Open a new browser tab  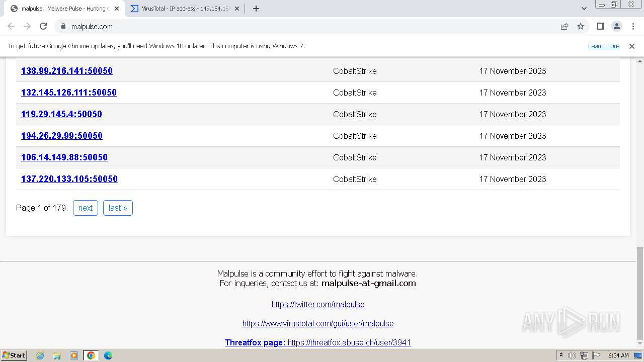pyautogui.click(x=256, y=9)
